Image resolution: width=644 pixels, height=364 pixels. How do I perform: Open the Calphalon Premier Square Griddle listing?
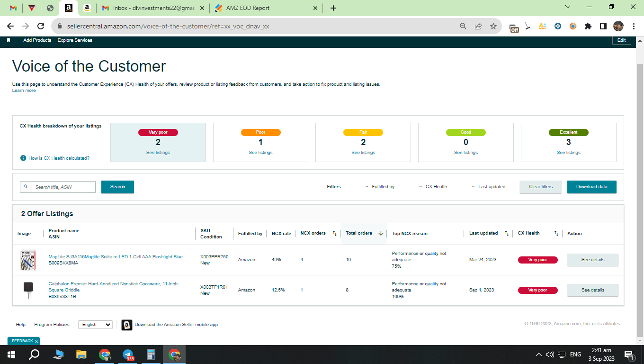pyautogui.click(x=113, y=287)
